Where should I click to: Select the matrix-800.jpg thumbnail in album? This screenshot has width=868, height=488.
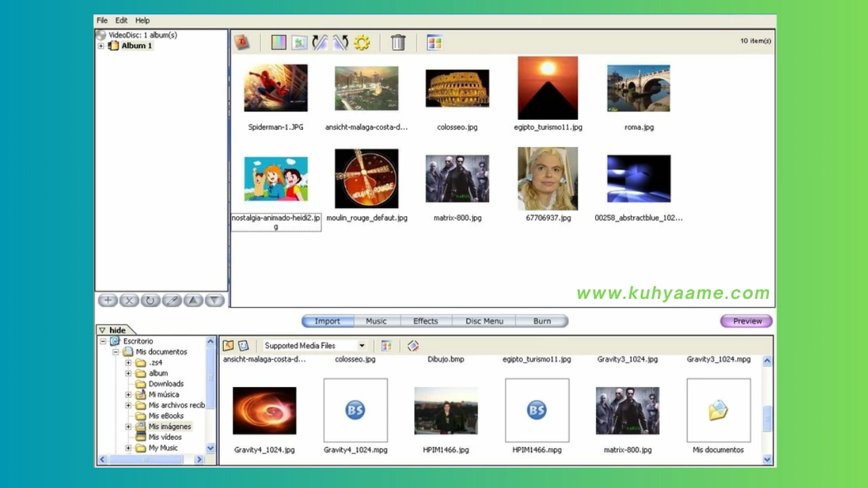point(457,179)
